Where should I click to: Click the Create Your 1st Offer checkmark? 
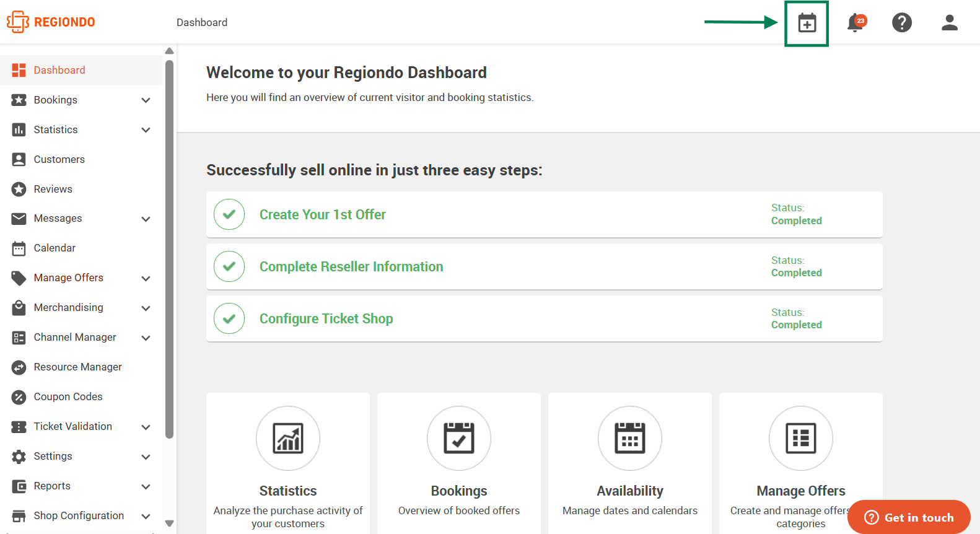coord(229,214)
